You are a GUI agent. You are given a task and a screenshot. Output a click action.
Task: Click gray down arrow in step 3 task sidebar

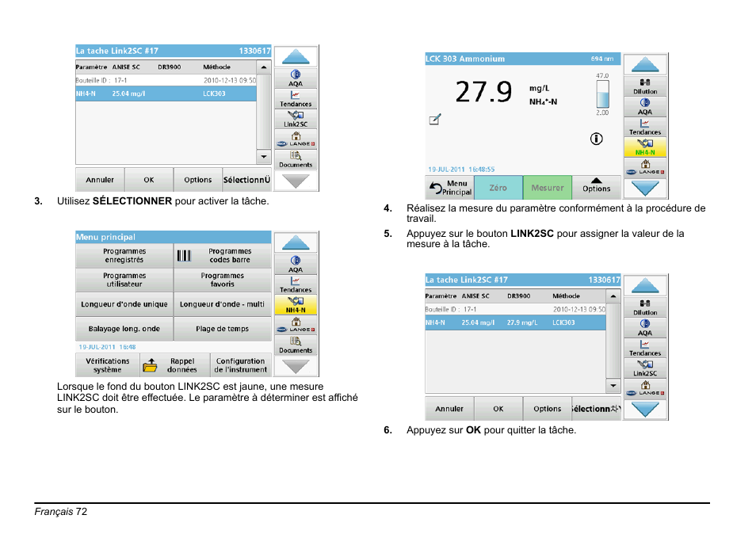(296, 181)
